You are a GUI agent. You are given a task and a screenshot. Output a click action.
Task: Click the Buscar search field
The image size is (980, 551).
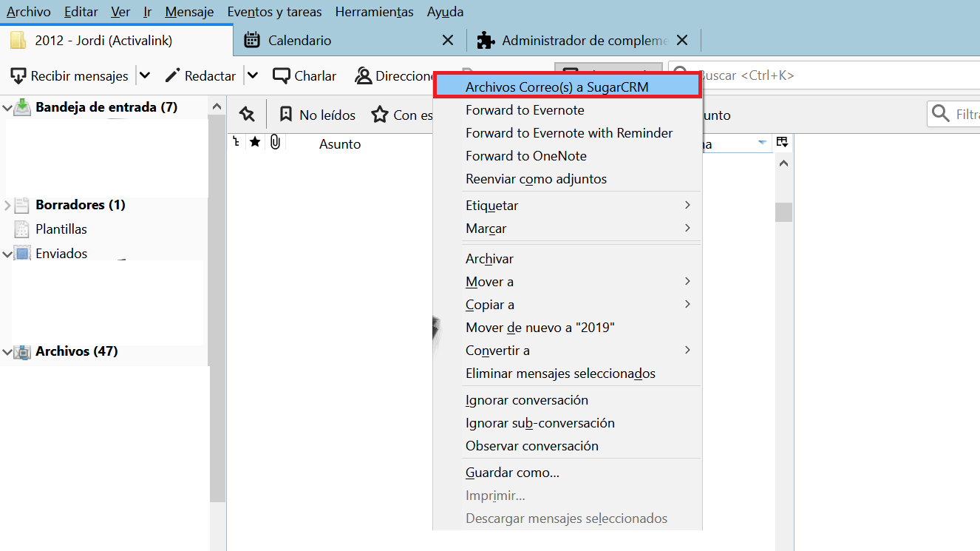coord(835,75)
